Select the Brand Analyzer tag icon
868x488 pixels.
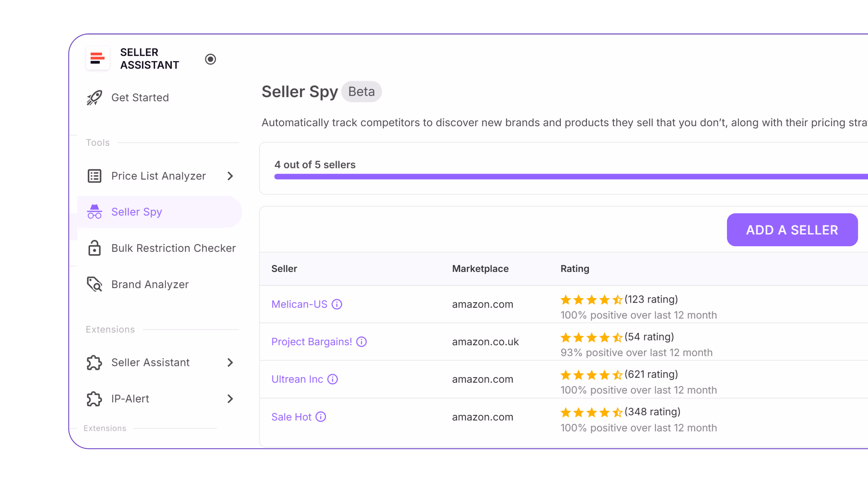point(94,284)
